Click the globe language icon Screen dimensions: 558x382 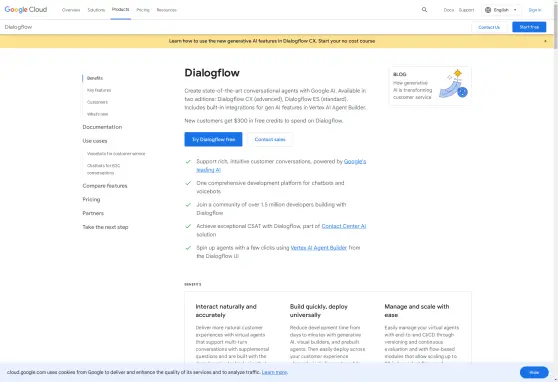(488, 10)
